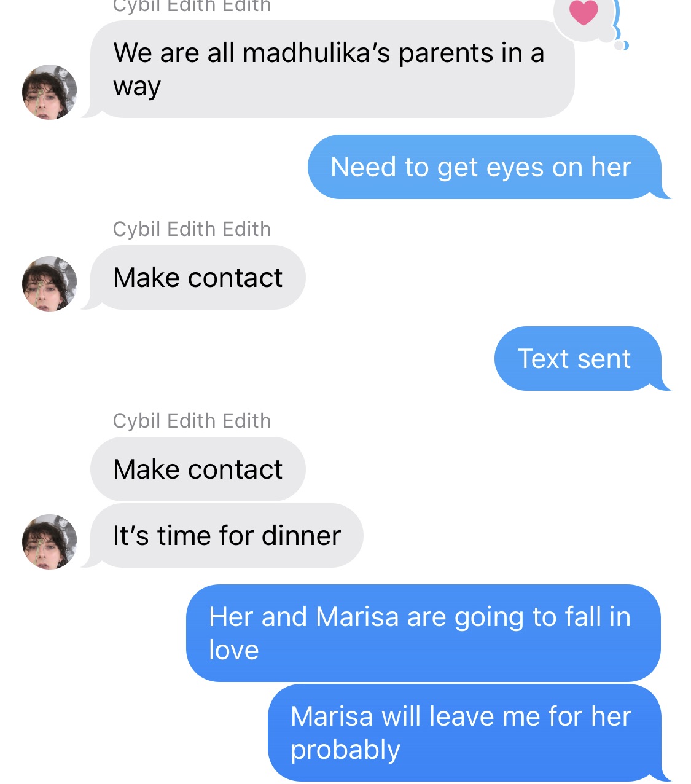Tap the word 'probably' in the last message
This screenshot has width=691, height=784.
pyautogui.click(x=345, y=750)
